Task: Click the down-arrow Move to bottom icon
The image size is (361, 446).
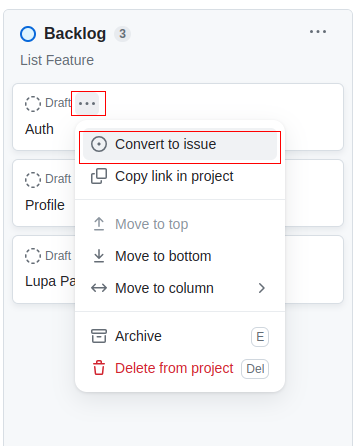Action: coord(99,256)
